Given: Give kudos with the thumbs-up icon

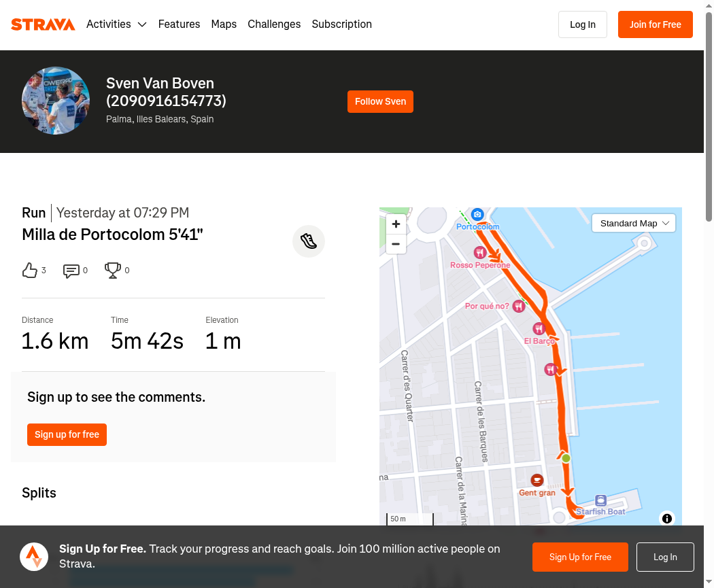Looking at the screenshot, I should pos(30,271).
